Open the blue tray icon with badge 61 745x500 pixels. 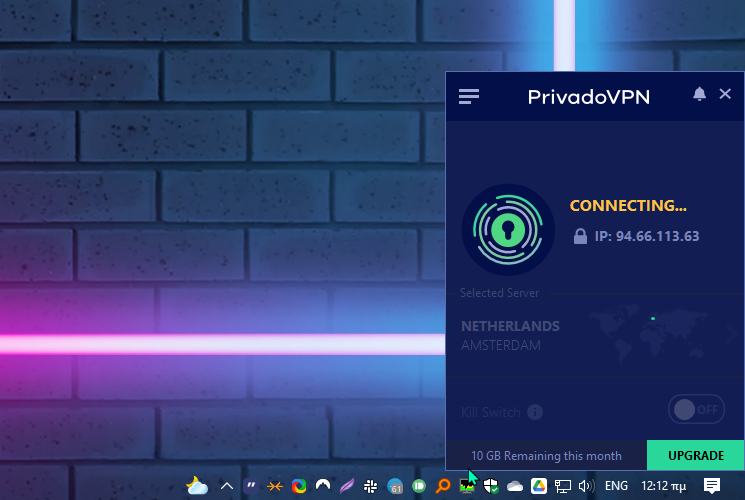pos(395,486)
